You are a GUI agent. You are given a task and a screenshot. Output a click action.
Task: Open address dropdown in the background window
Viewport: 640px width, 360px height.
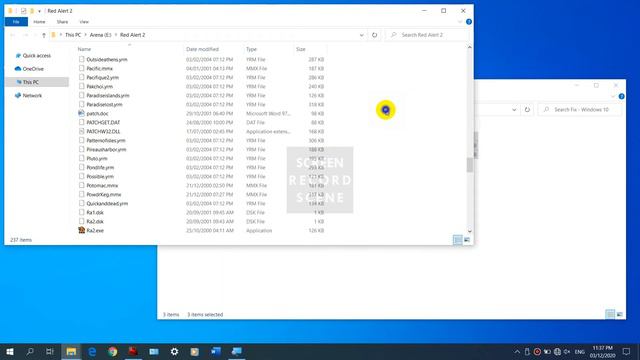514,109
